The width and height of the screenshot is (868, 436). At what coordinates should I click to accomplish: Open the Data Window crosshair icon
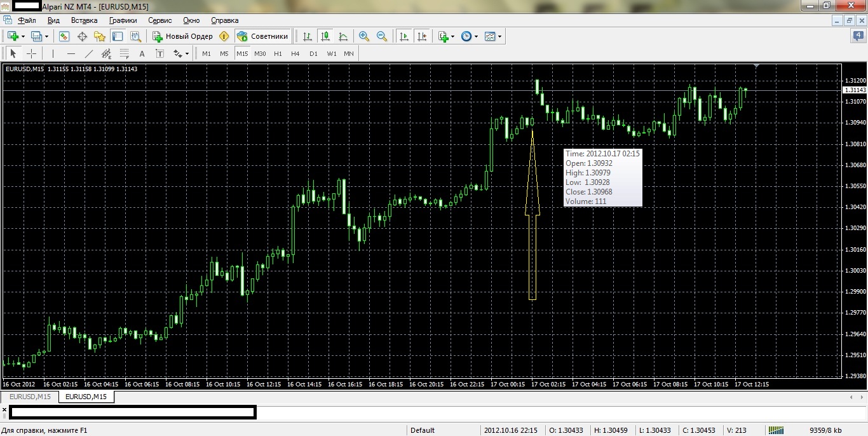click(82, 36)
